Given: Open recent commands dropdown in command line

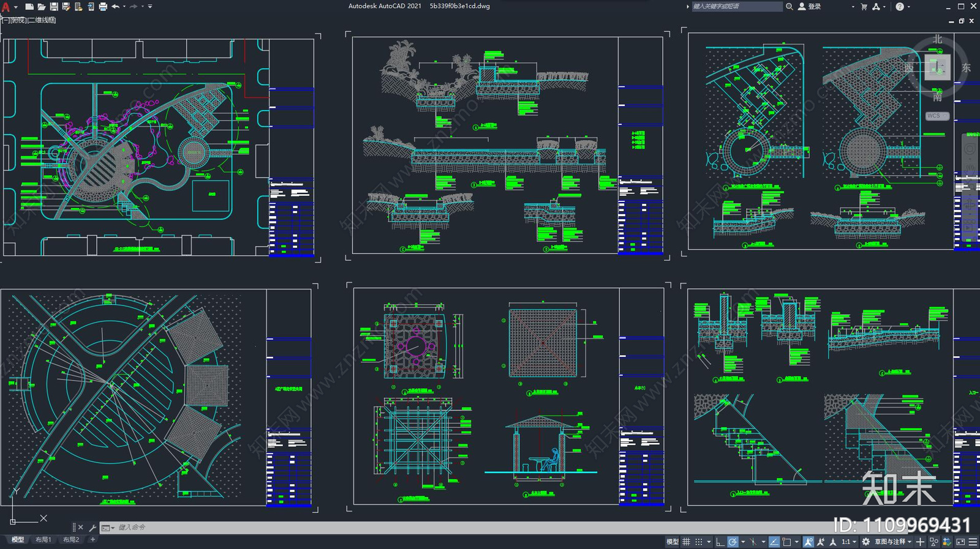Looking at the screenshot, I should [108, 527].
